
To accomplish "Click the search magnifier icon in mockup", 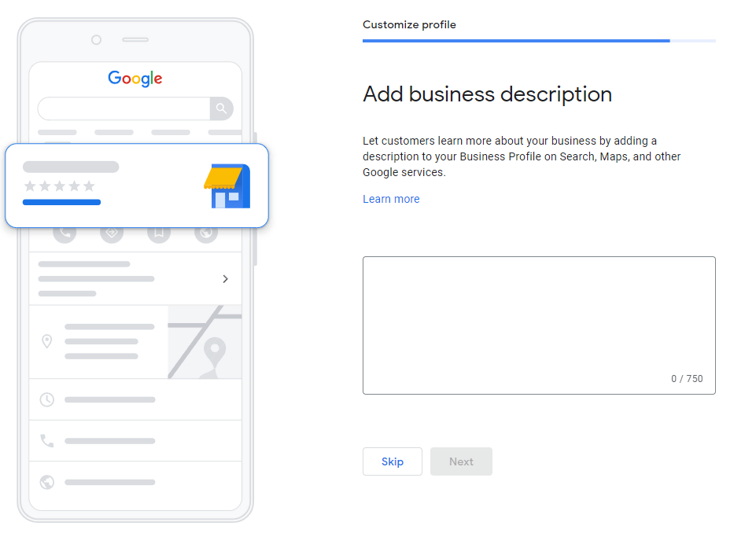I will pos(221,108).
